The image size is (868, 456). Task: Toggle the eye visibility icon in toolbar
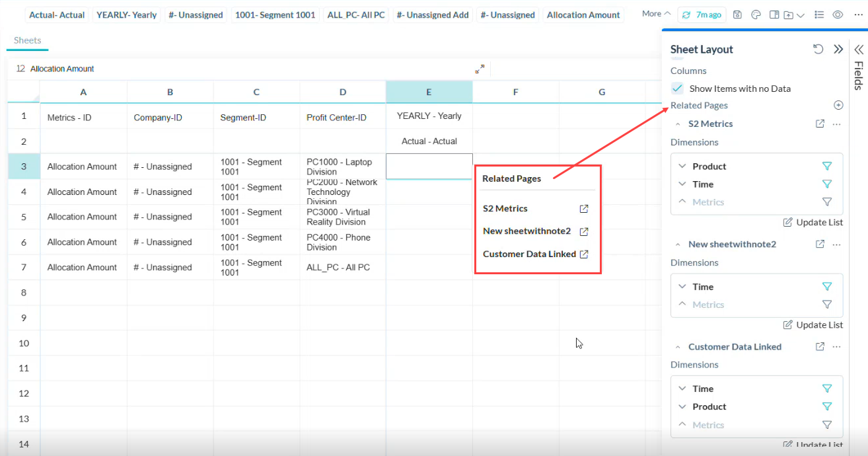(838, 15)
